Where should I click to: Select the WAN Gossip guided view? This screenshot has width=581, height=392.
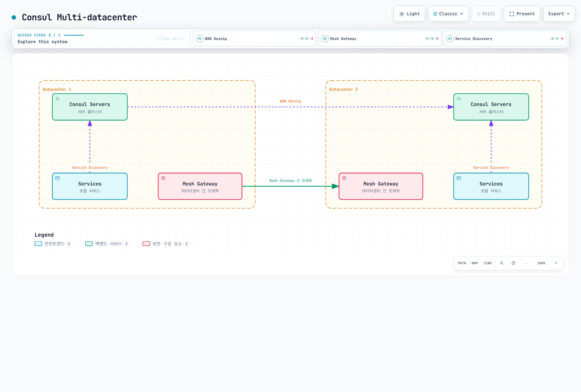click(255, 38)
